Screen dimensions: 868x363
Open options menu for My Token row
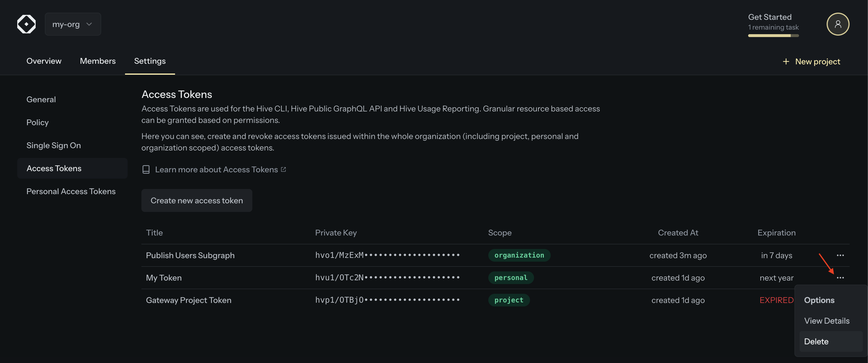pyautogui.click(x=840, y=278)
